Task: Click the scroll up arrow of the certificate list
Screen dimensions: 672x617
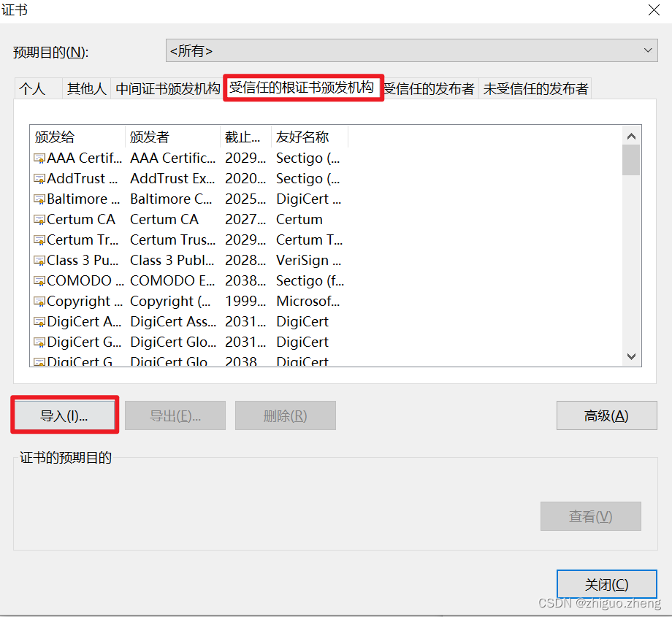Action: pos(631,137)
